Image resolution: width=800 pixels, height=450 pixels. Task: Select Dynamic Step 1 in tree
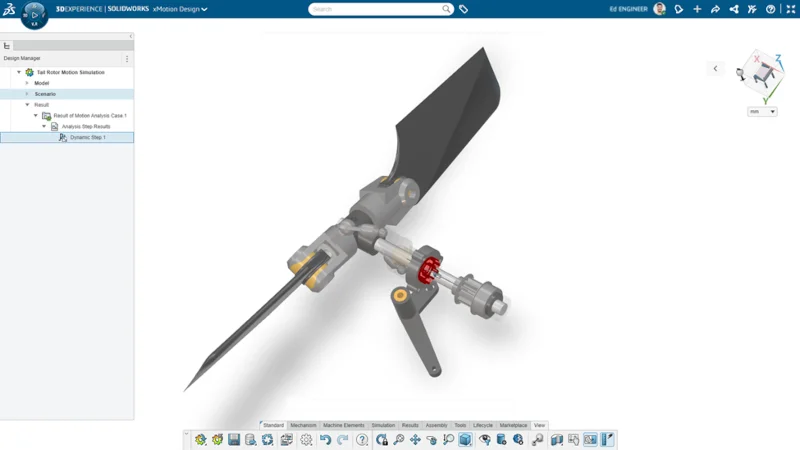pyautogui.click(x=87, y=137)
